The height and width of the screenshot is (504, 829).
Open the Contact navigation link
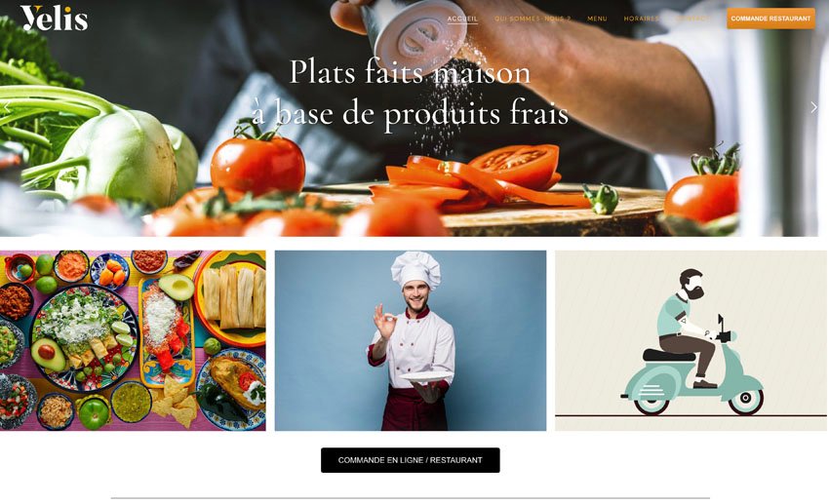(693, 19)
